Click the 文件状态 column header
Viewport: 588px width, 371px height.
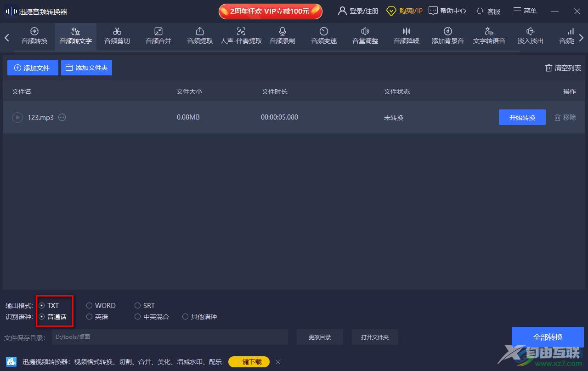click(397, 91)
